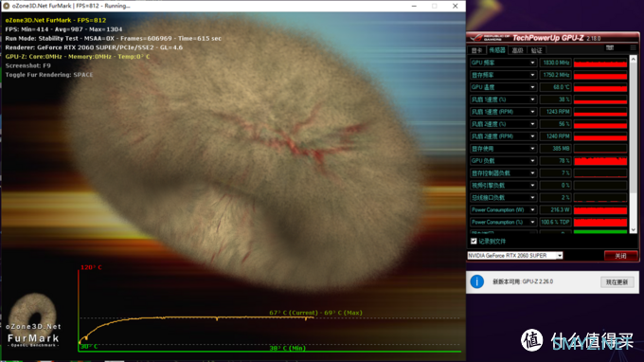This screenshot has height=362, width=644.
Task: Expand the GPU 频率 sensor dropdown
Action: 532,63
